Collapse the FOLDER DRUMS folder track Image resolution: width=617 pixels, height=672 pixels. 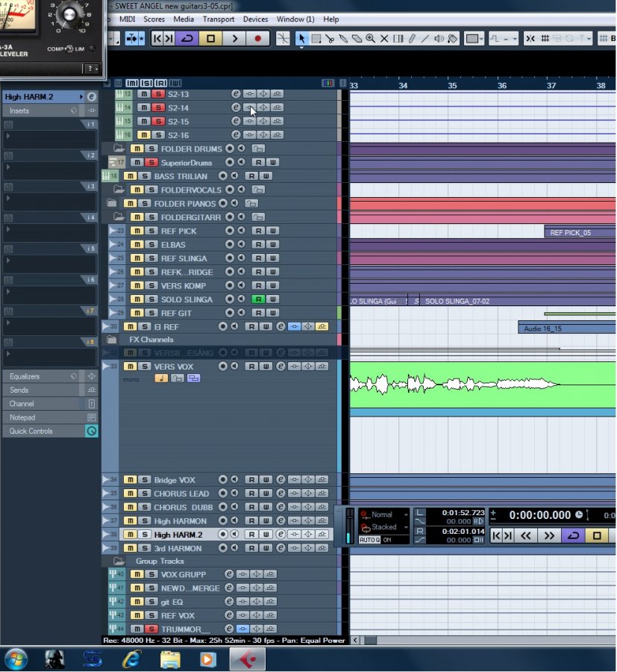118,149
